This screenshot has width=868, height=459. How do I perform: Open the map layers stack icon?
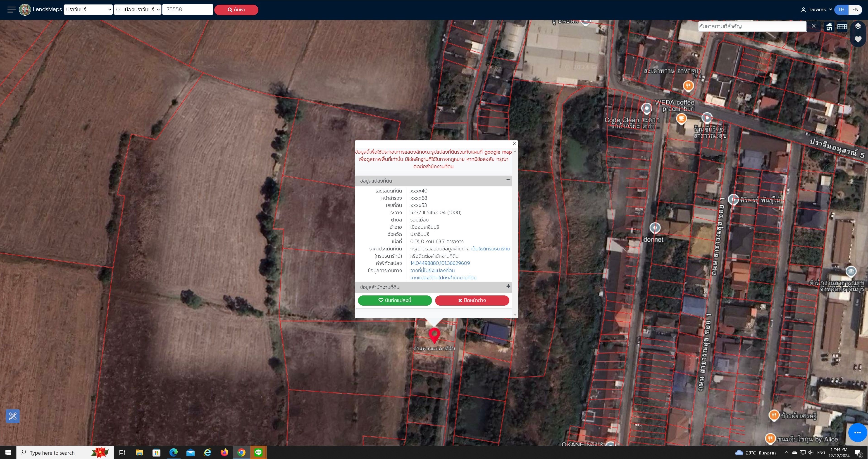coord(858,26)
